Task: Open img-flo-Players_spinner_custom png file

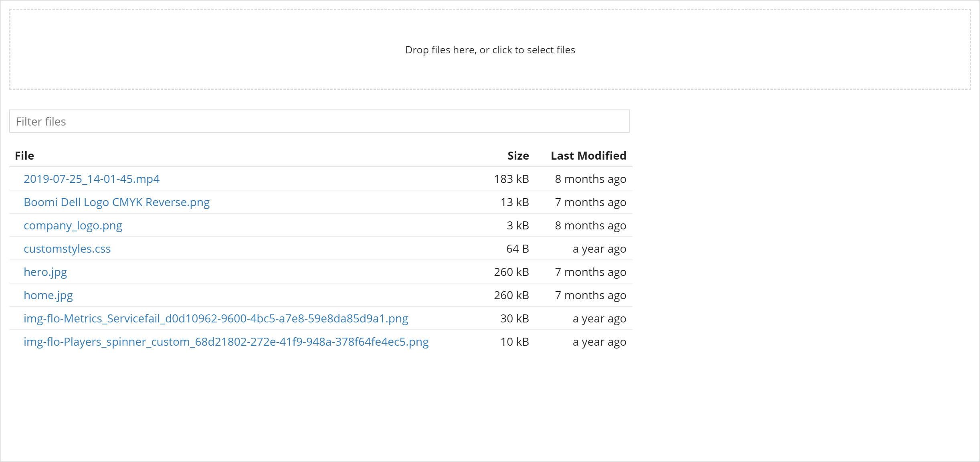Action: (x=226, y=342)
